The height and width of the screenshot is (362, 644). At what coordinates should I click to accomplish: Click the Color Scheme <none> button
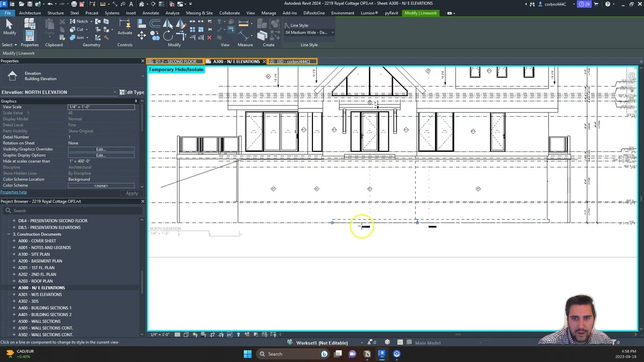(101, 186)
